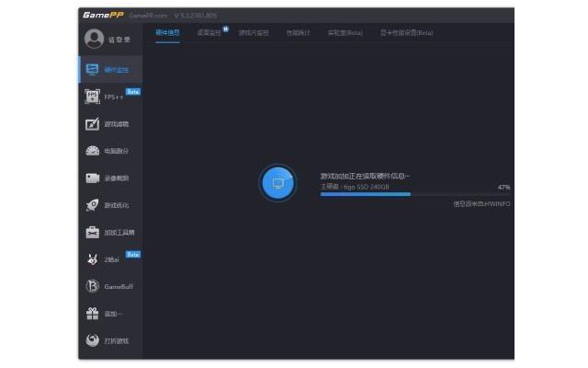The width and height of the screenshot is (588, 368).
Task: Switch to the 硬件信息 tab
Action: point(167,33)
